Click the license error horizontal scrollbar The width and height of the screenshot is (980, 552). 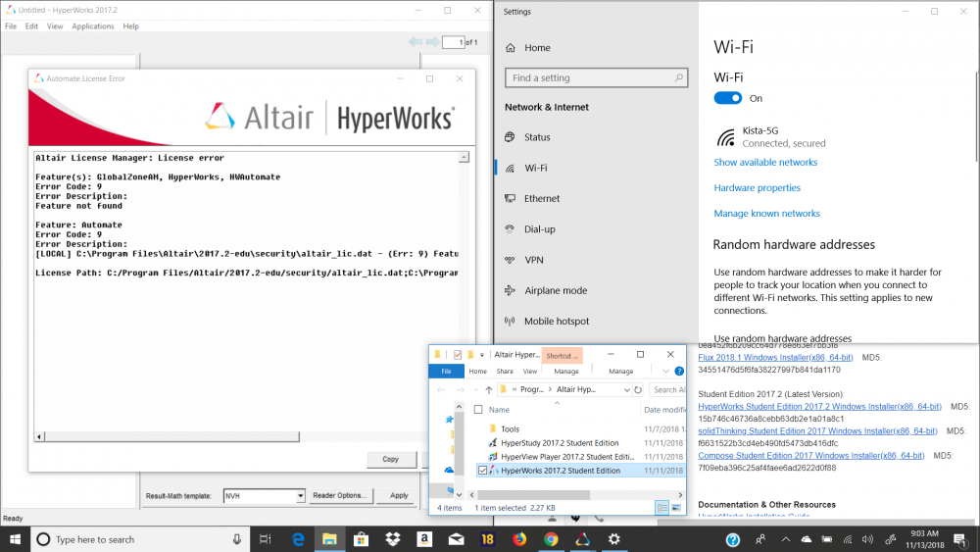[171, 436]
